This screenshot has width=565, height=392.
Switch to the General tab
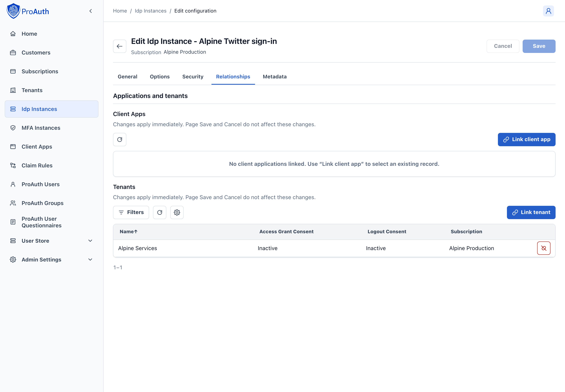click(x=127, y=77)
